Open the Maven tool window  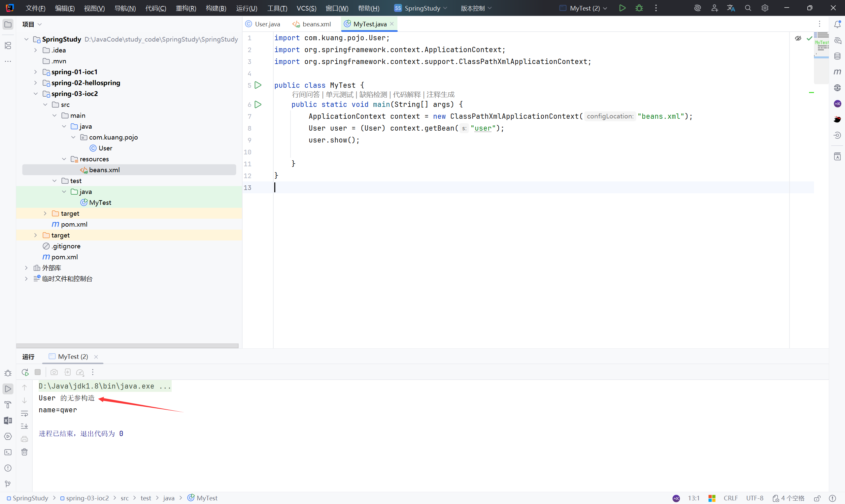[x=837, y=72]
